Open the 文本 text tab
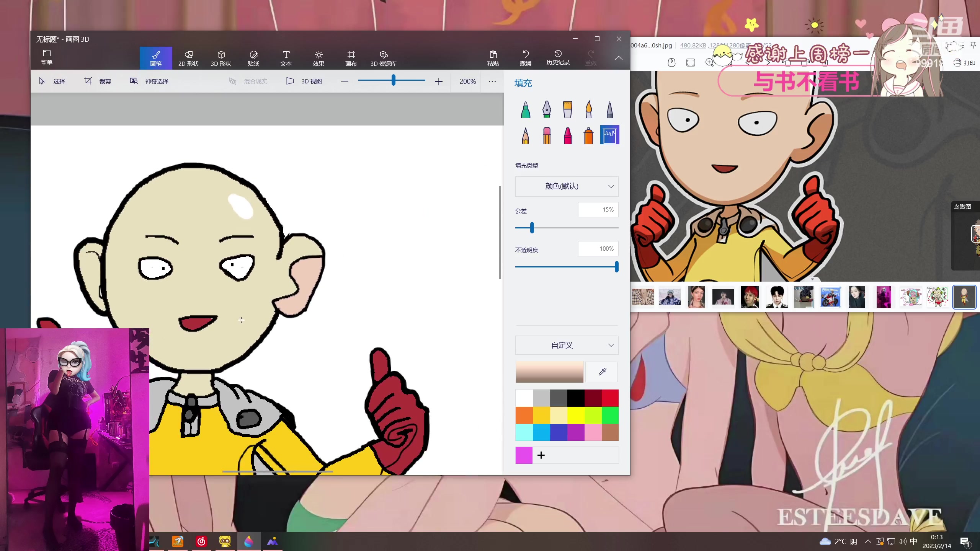Viewport: 980px width, 551px height. tap(286, 58)
